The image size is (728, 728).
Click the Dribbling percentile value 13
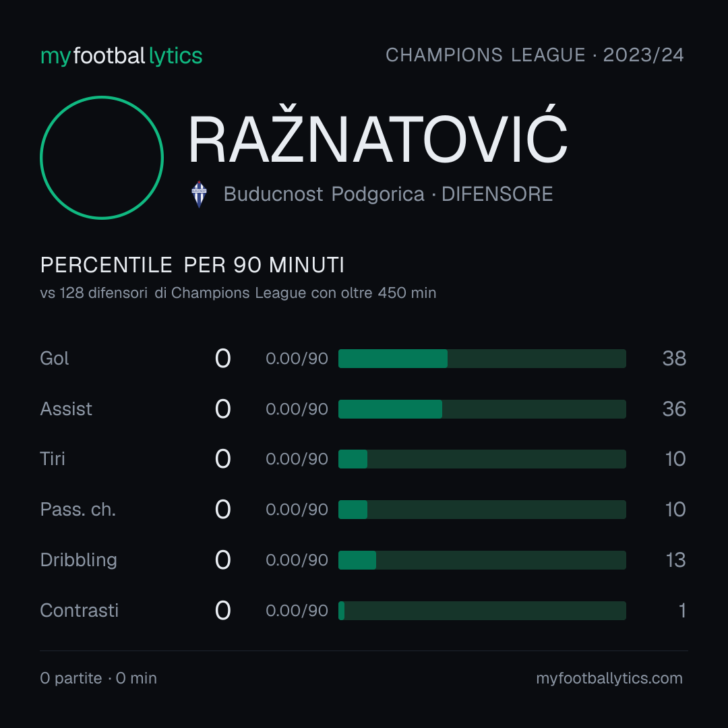point(676,560)
